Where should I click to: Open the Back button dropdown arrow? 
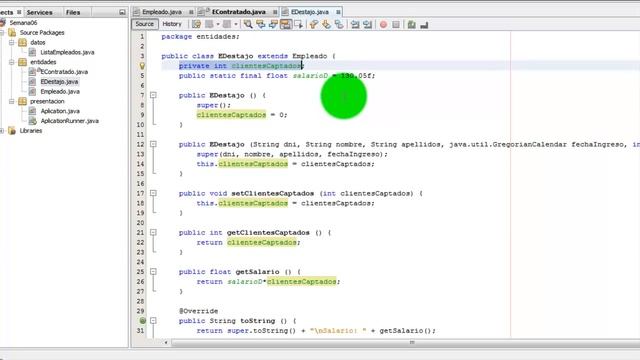(x=218, y=24)
